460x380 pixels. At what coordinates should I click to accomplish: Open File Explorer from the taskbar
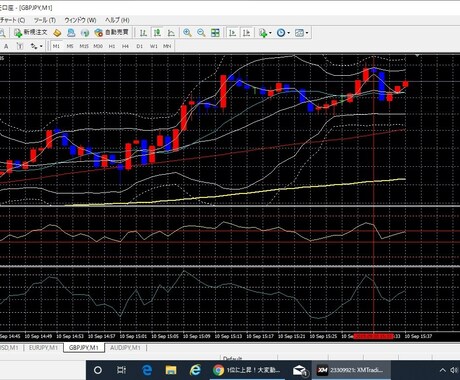(x=171, y=370)
